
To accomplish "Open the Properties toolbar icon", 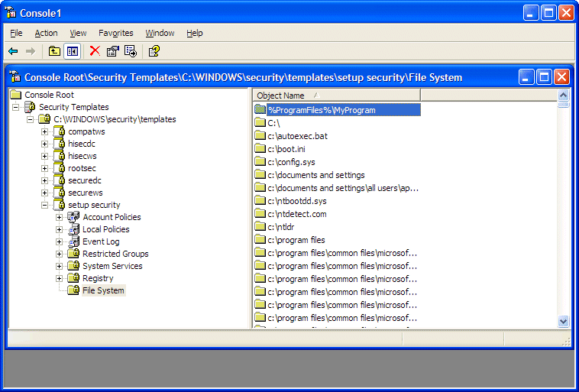I will coord(112,51).
